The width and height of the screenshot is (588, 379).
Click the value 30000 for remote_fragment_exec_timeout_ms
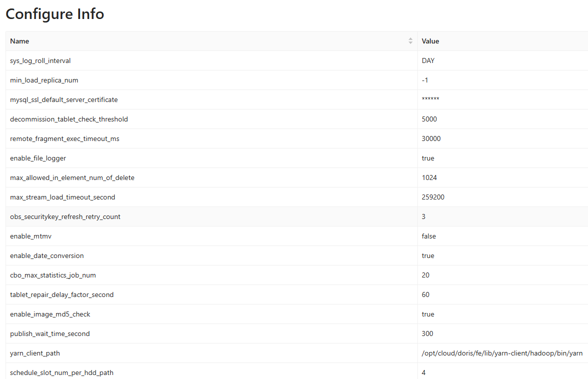431,138
